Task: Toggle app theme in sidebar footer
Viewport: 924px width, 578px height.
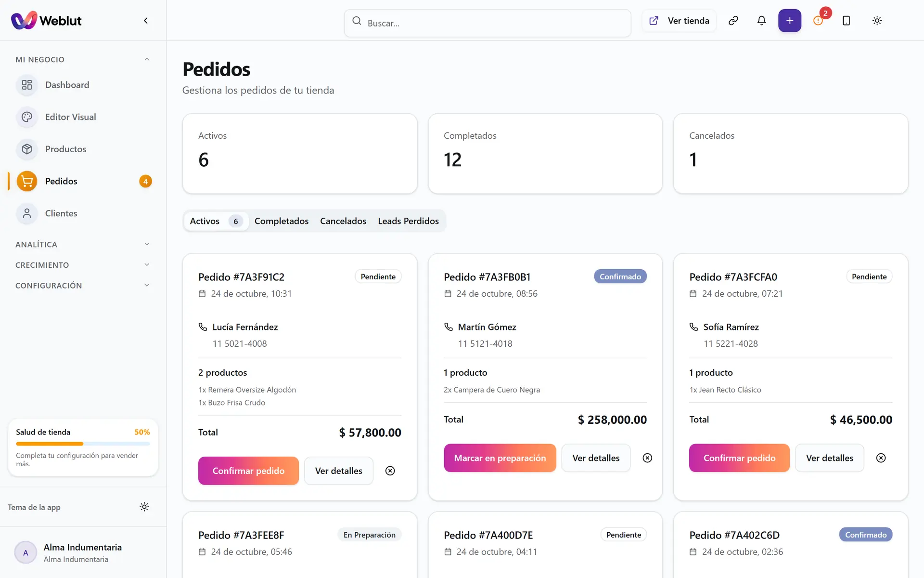Action: [144, 507]
